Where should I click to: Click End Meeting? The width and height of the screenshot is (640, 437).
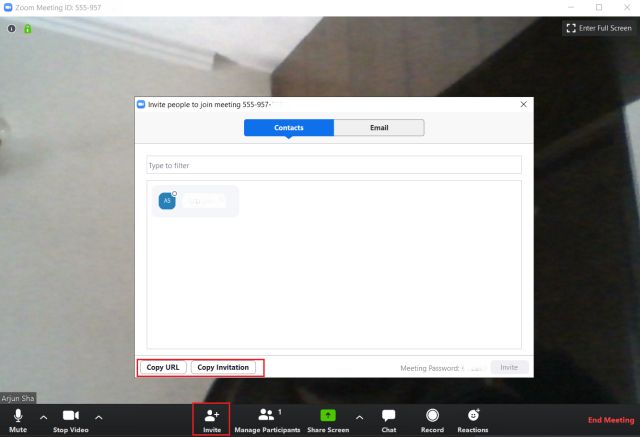click(611, 420)
